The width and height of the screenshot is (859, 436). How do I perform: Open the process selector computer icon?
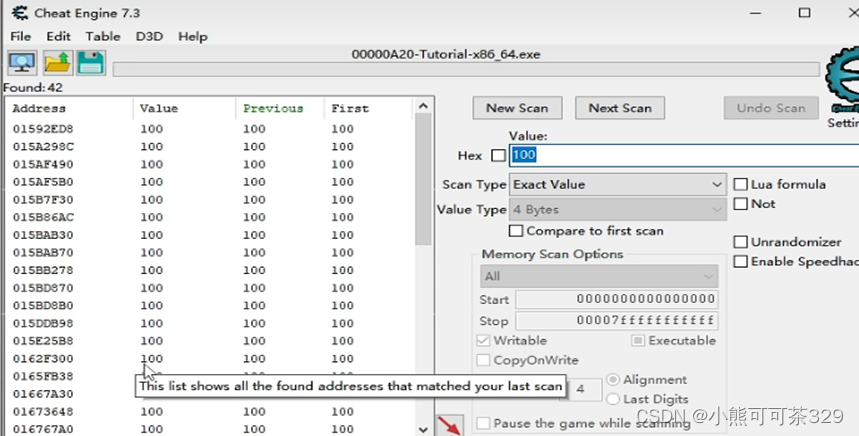click(x=22, y=63)
